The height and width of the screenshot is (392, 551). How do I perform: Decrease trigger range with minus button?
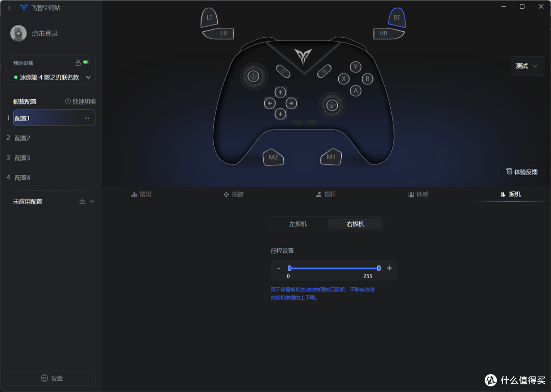[x=279, y=268]
